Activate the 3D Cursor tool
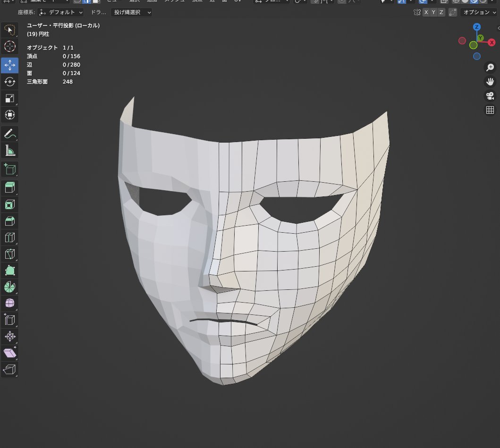Viewport: 500px width, 448px height. point(9,46)
